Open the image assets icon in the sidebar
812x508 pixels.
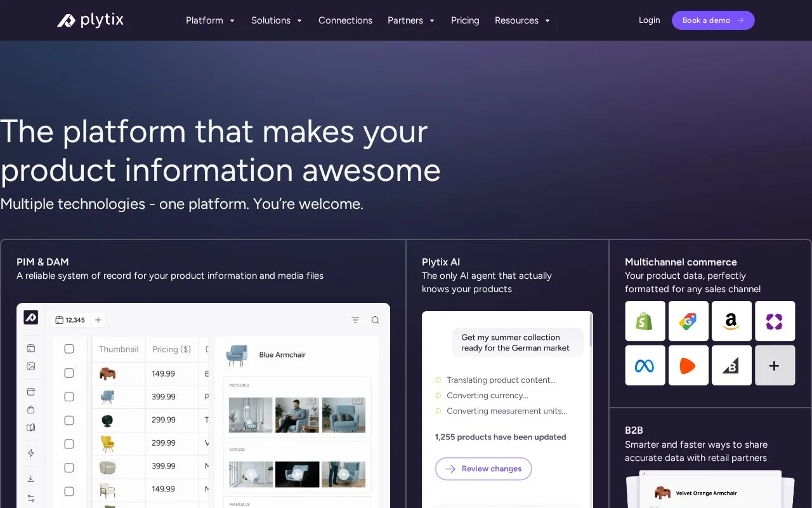[x=31, y=366]
